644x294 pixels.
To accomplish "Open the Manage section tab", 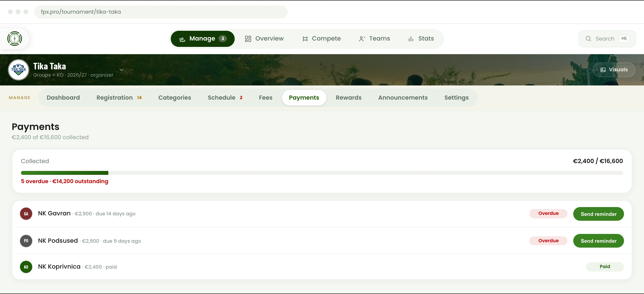I will (x=202, y=39).
